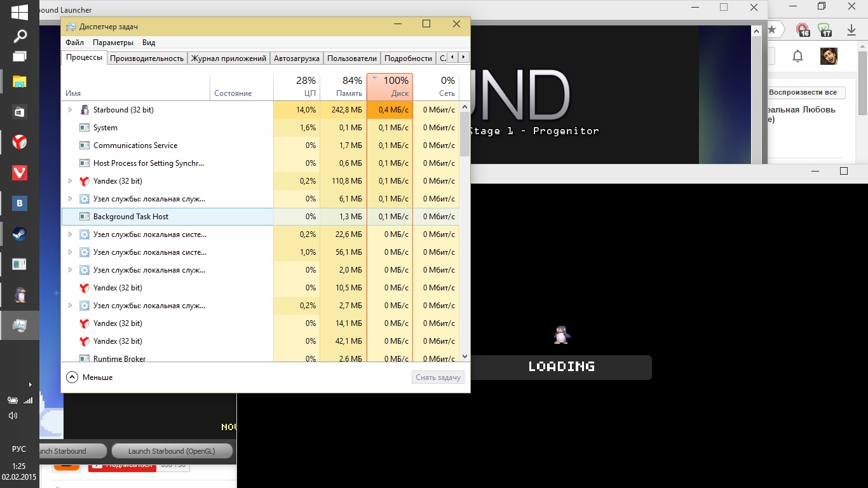Open the Windows Store taskbar icon

pyautogui.click(x=20, y=112)
